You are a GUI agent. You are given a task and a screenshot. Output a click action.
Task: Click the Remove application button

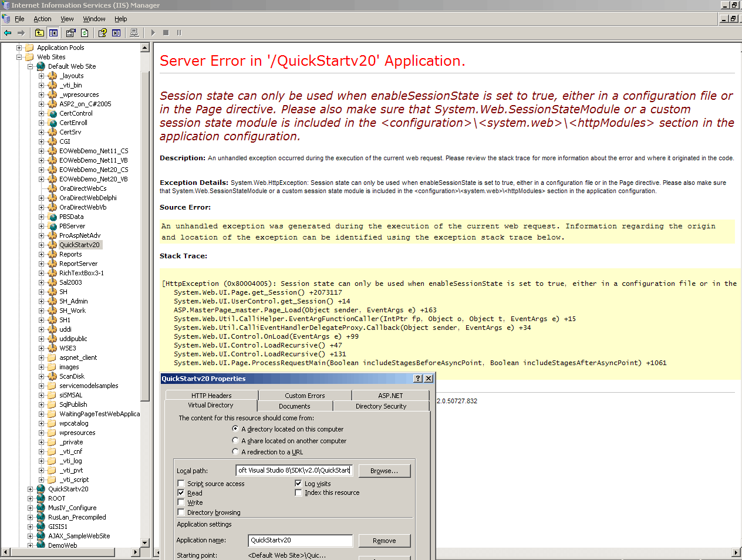384,541
